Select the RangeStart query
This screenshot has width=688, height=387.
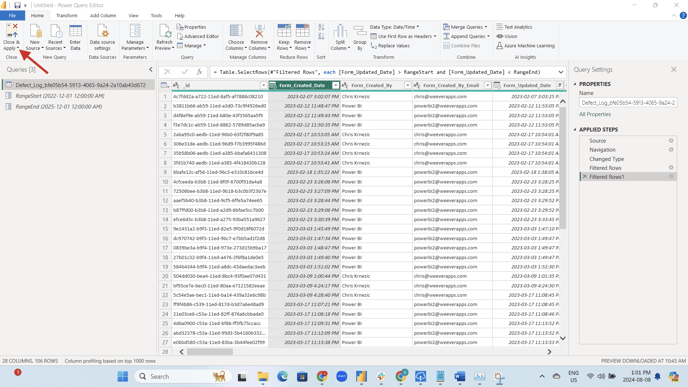60,96
